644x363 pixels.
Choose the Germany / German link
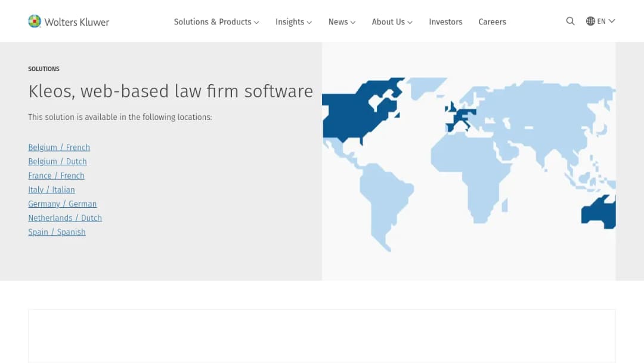(x=63, y=204)
